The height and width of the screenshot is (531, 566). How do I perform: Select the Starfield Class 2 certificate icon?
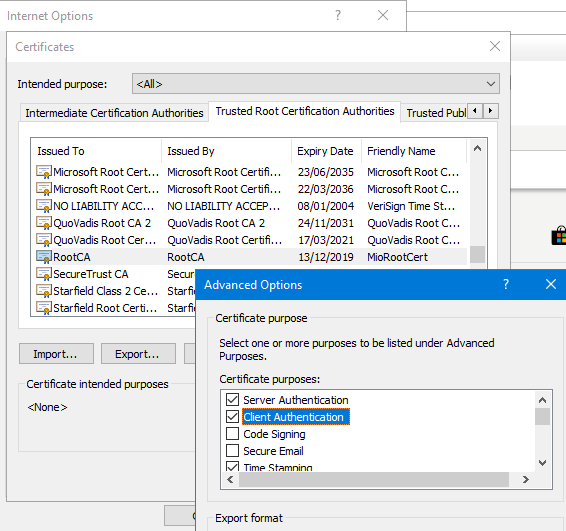click(44, 291)
